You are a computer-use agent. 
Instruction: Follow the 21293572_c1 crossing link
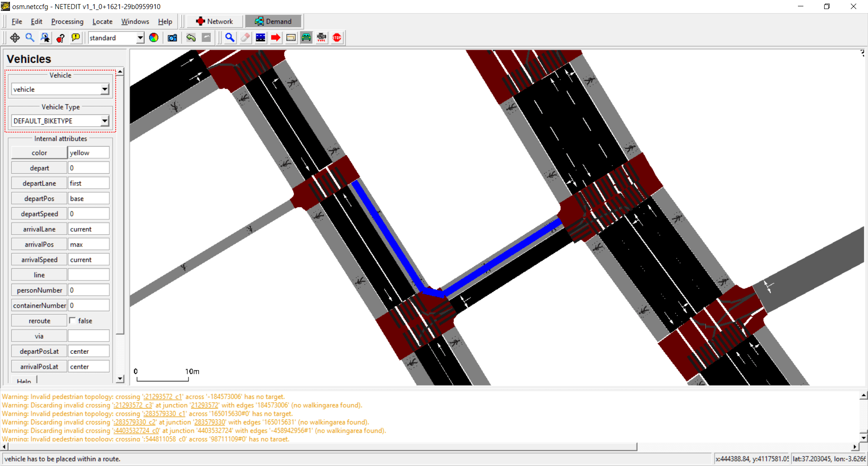[x=163, y=397]
